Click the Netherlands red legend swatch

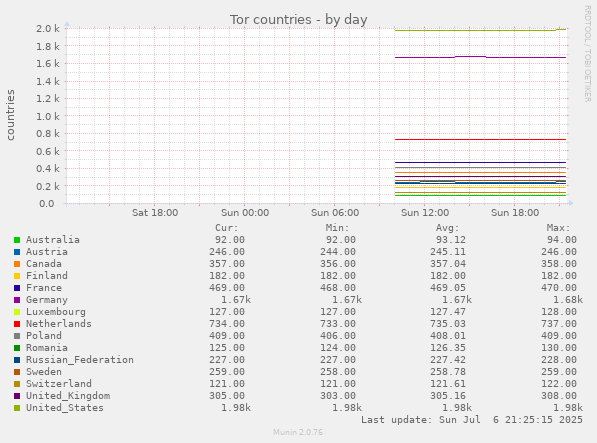(17, 324)
